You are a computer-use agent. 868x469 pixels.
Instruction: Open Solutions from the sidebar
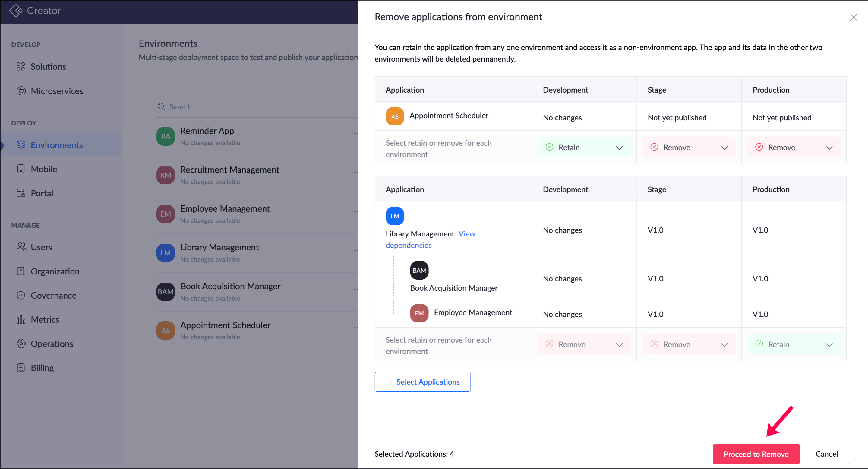(x=48, y=66)
